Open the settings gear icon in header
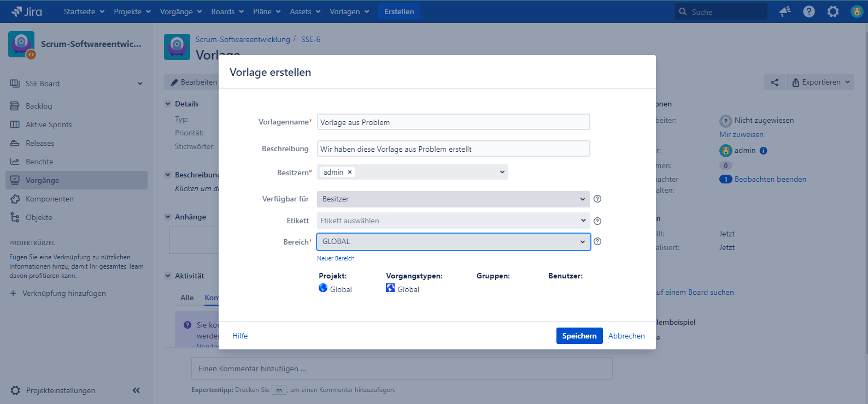The width and height of the screenshot is (868, 404). (833, 11)
